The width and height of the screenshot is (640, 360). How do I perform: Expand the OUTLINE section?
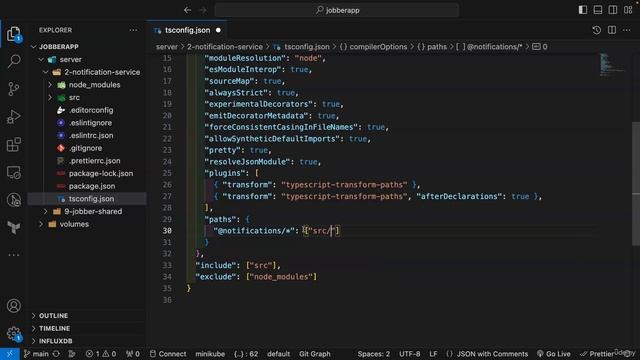[x=87, y=316]
